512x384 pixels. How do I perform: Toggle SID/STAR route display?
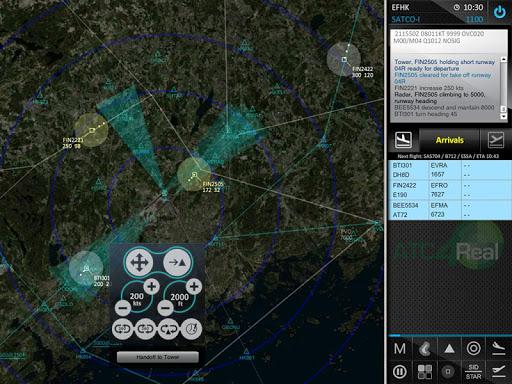pyautogui.click(x=474, y=372)
